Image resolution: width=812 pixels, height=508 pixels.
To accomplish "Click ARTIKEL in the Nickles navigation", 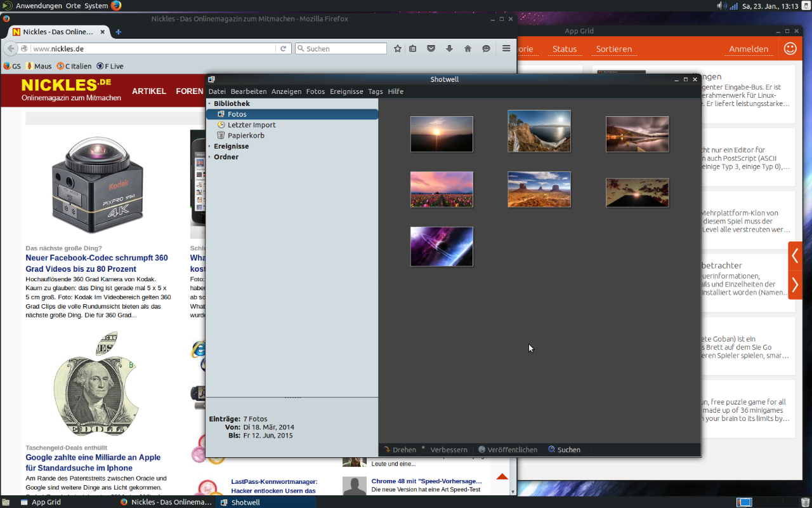I will [149, 91].
